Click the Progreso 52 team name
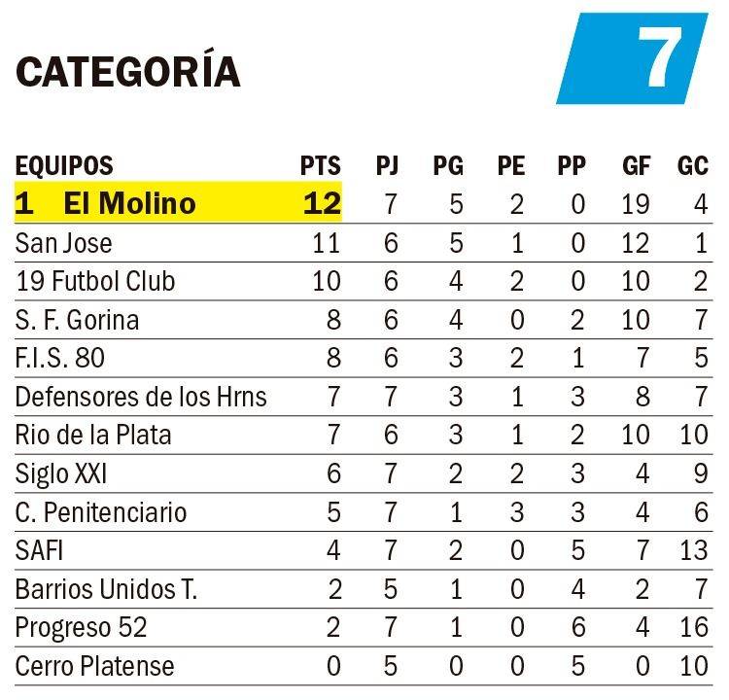729x700 pixels. (81, 628)
